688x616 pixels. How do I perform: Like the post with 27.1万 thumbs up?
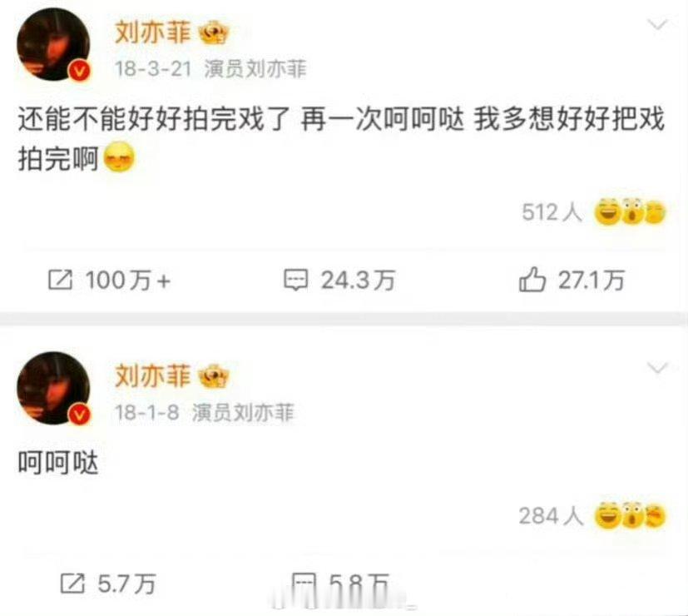(532, 279)
